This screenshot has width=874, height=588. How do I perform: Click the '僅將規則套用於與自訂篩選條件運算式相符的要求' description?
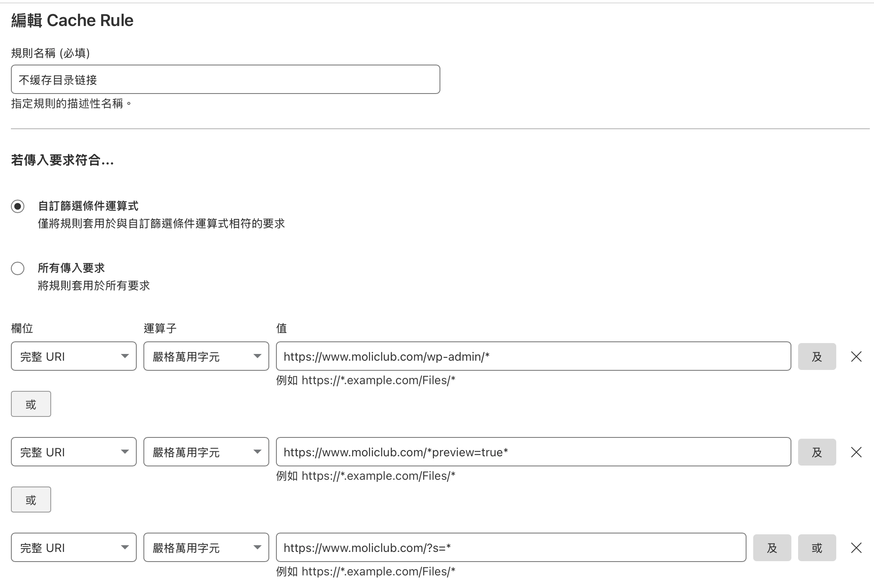pyautogui.click(x=161, y=224)
